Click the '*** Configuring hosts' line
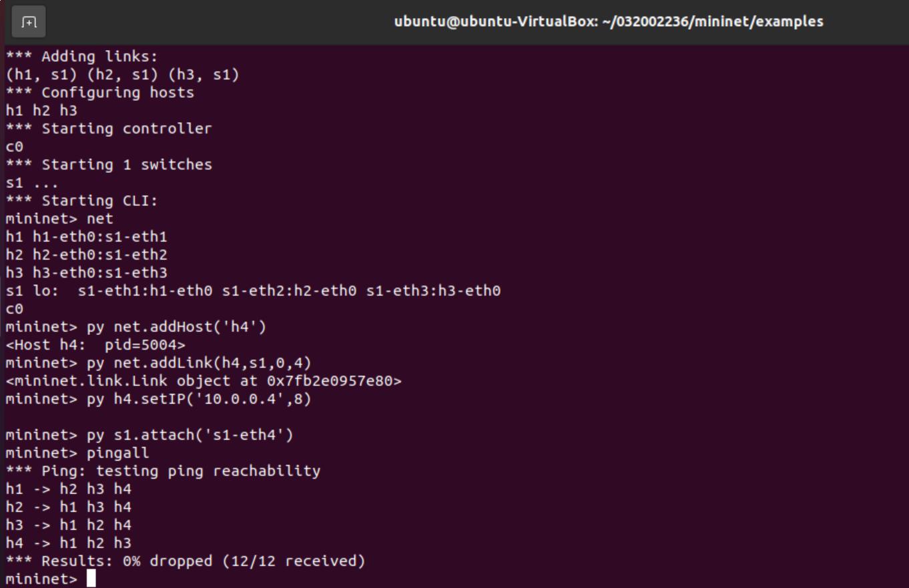 click(x=100, y=93)
